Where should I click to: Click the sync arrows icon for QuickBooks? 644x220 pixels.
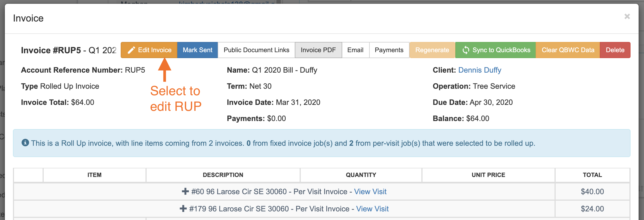[466, 50]
